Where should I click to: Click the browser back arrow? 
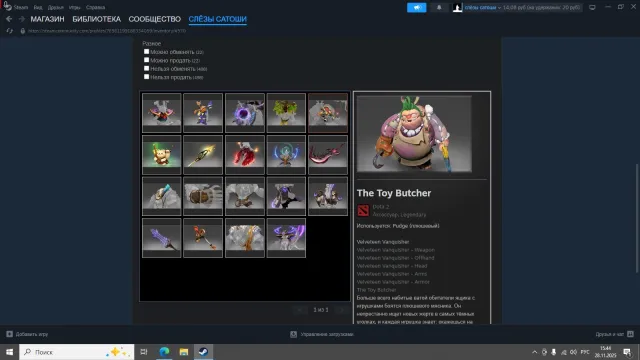click(9, 19)
